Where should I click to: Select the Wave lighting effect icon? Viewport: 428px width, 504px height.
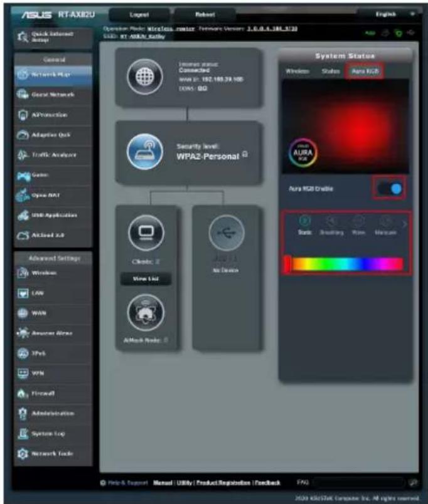(358, 221)
